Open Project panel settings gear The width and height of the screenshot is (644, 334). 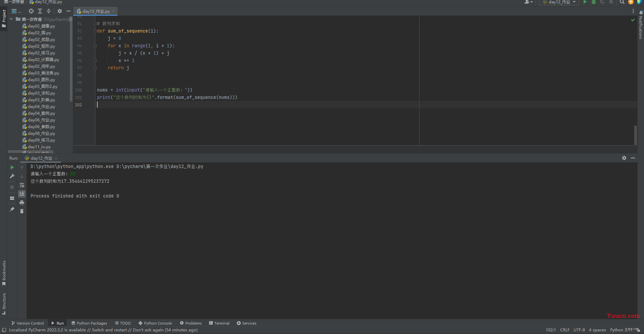pos(60,11)
